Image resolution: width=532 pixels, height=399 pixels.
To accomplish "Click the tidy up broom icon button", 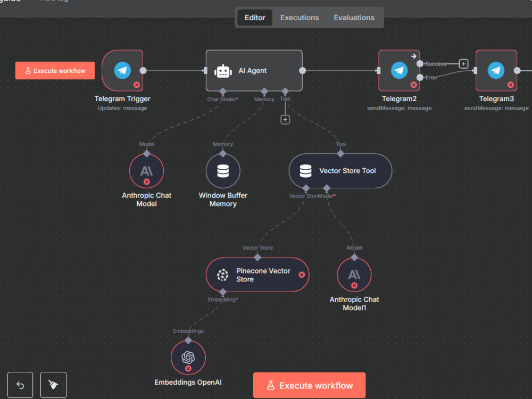I will [53, 385].
